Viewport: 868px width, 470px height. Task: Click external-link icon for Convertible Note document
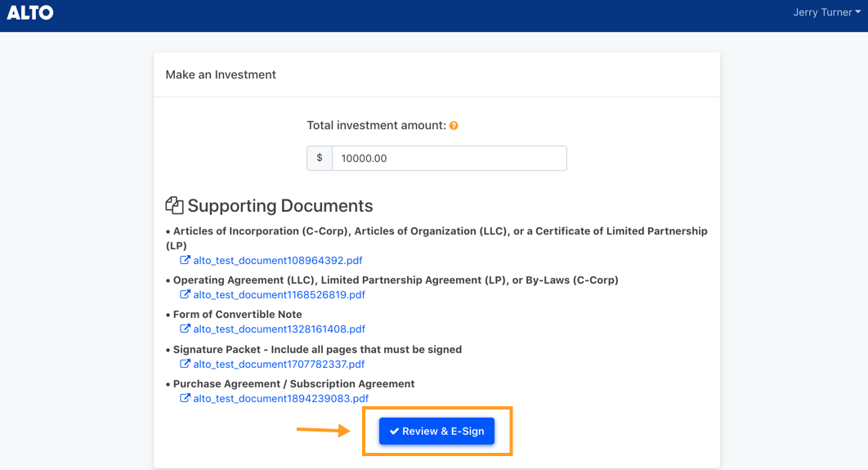pyautogui.click(x=185, y=329)
